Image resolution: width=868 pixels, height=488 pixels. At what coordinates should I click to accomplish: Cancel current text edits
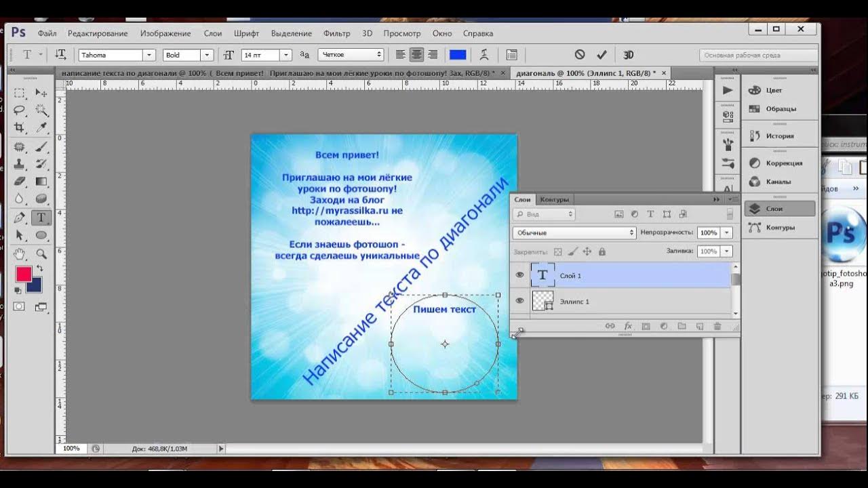point(580,55)
